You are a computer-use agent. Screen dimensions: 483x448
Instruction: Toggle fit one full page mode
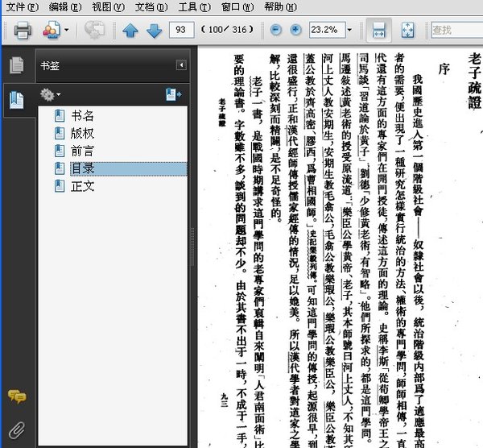[x=407, y=30]
